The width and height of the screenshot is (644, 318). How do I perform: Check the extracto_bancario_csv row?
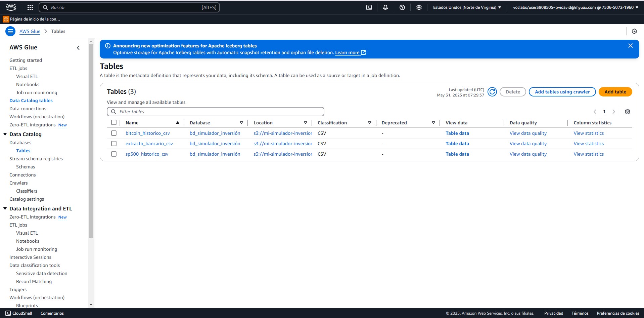point(114,144)
